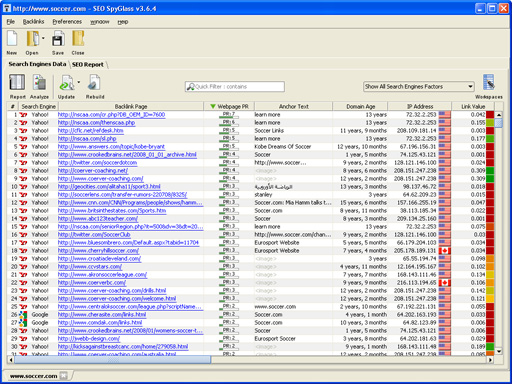Click the 'stanley' anchor text cell
This screenshot has width=512, height=384.
263,195
